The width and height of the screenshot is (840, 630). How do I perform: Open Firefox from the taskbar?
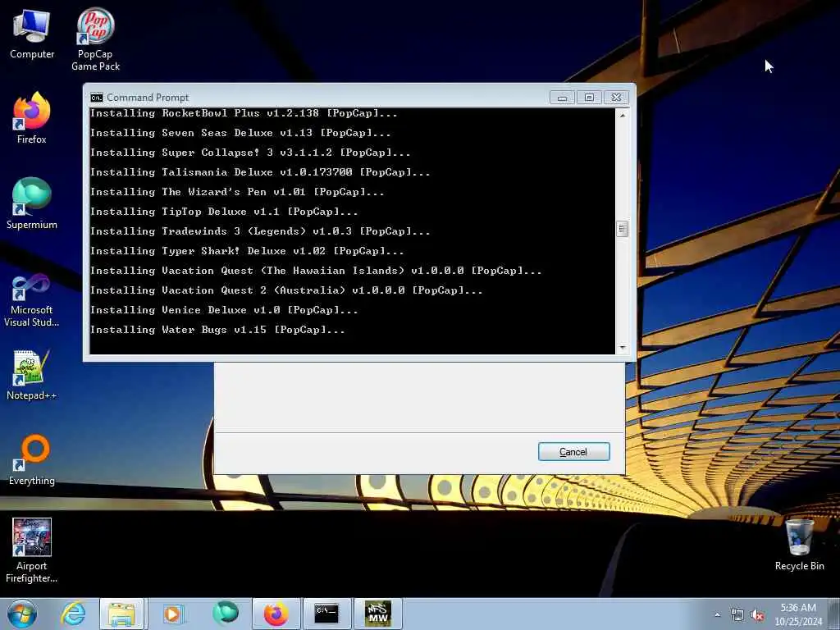tap(276, 614)
